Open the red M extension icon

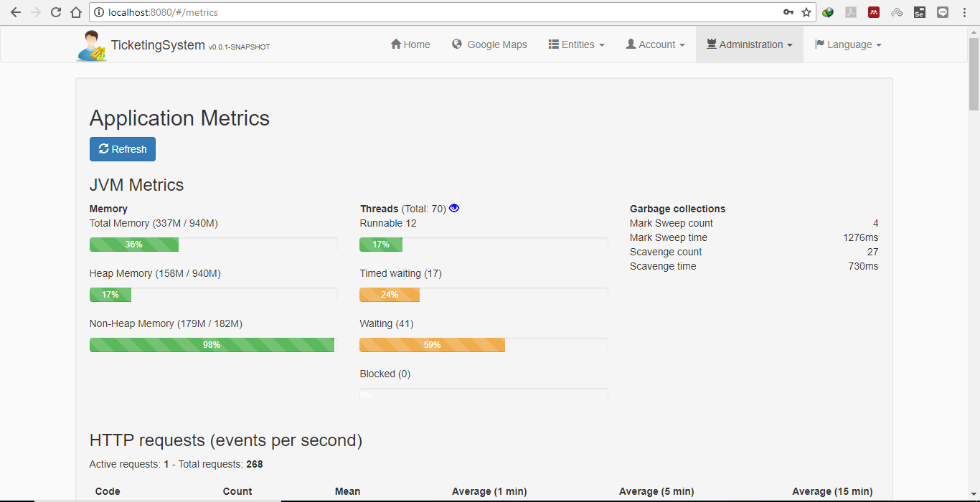[874, 12]
